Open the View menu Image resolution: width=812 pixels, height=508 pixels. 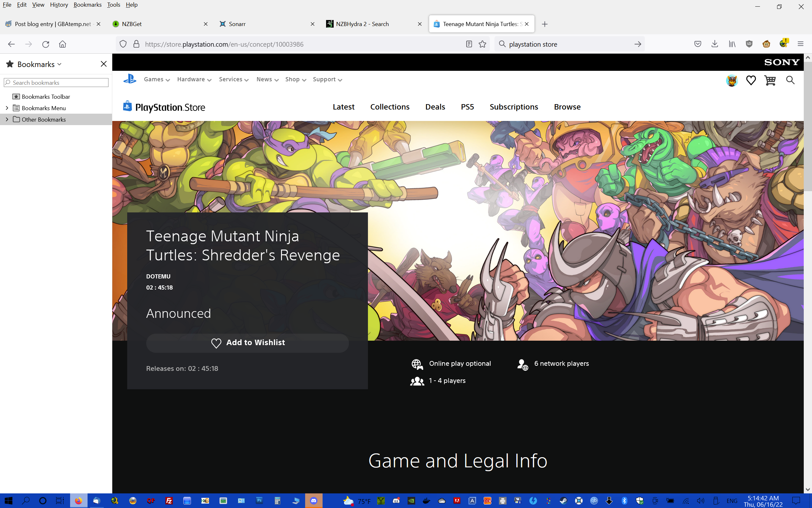click(x=38, y=5)
